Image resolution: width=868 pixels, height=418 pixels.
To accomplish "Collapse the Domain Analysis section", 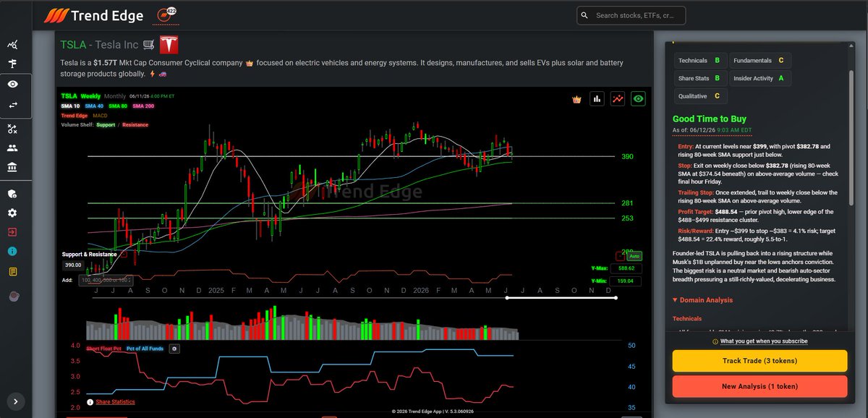I will pyautogui.click(x=702, y=300).
